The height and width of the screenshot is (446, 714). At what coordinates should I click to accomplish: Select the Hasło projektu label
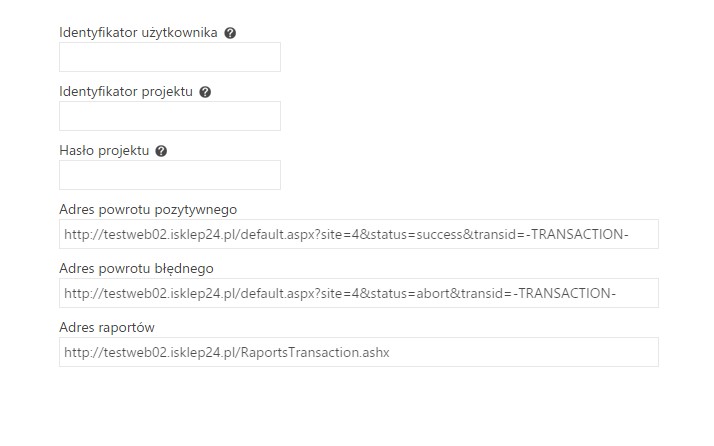(104, 150)
